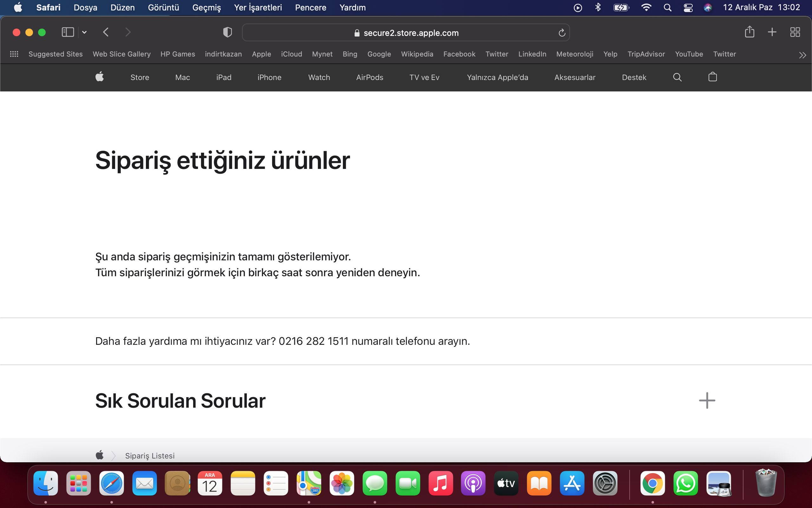Viewport: 812px width, 508px height.
Task: Open Mail in Dock
Action: (x=144, y=484)
